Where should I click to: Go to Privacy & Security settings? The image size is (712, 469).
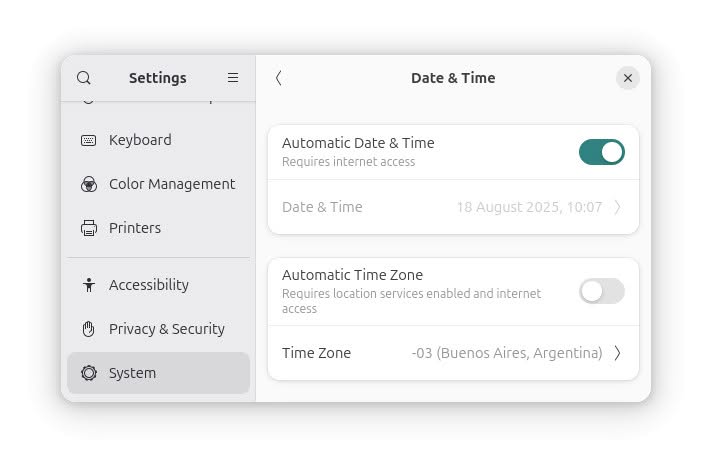158,329
